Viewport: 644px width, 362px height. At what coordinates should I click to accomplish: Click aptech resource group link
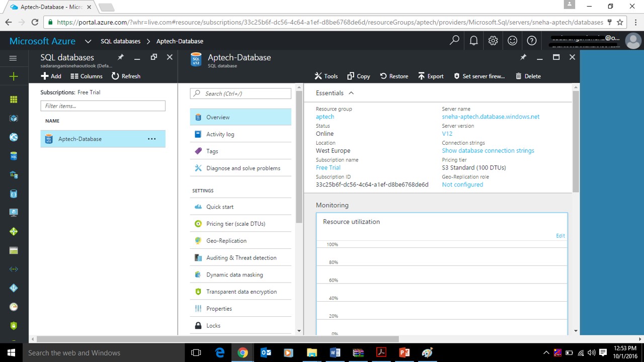325,117
